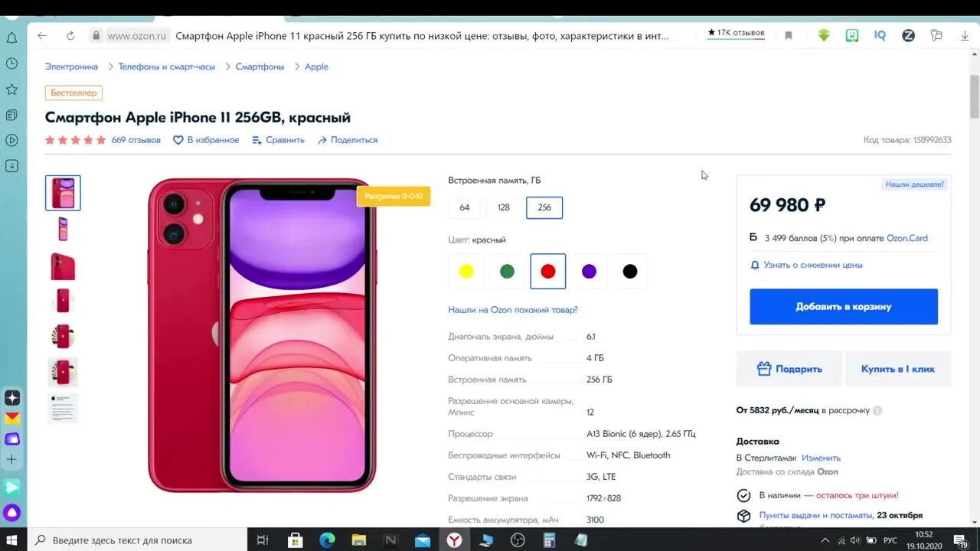The width and height of the screenshot is (980, 551).
Task: Choose the black color swatch
Action: tap(630, 271)
